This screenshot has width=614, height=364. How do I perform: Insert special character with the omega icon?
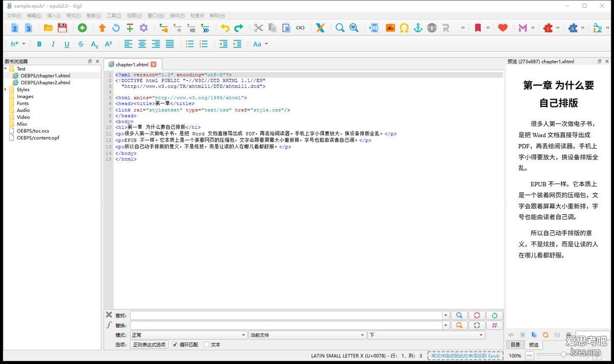click(x=404, y=28)
